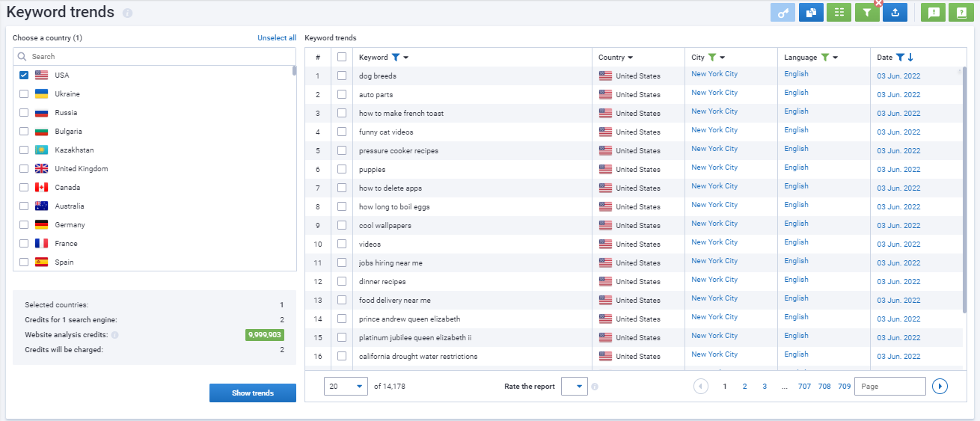Viewport: 980px width, 421px height.
Task: Uncheck the USA country checkbox
Action: pyautogui.click(x=24, y=76)
